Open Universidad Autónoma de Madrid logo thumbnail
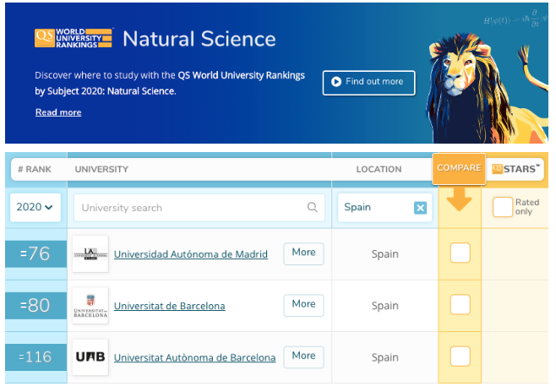 pos(90,254)
